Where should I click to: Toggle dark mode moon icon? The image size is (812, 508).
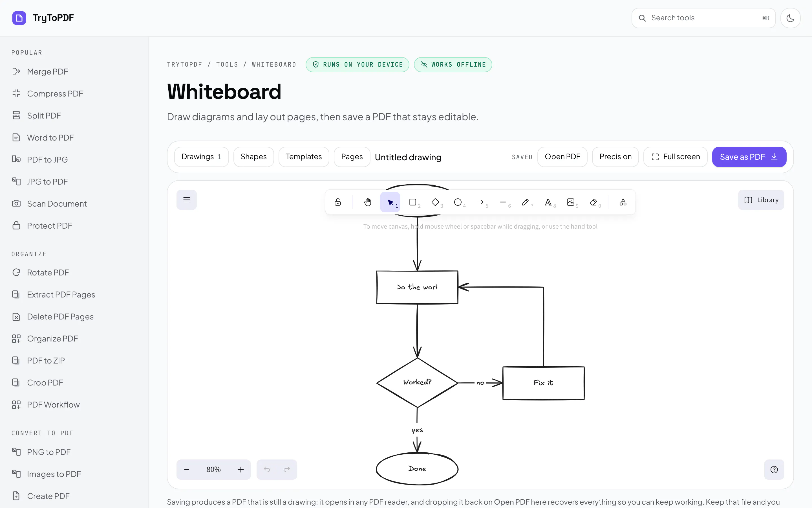[790, 18]
